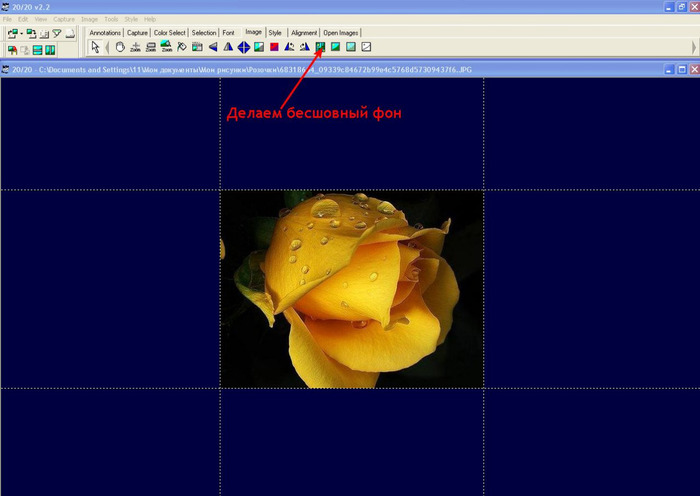Screen dimensions: 700x496
Task: Collapse toolbar with left gray arrow
Action: [107, 47]
